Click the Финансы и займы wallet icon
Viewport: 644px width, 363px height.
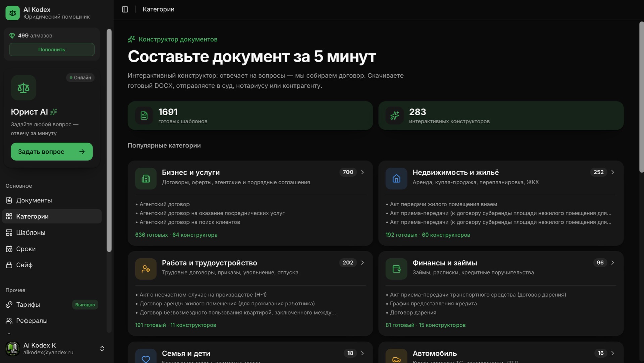(396, 269)
